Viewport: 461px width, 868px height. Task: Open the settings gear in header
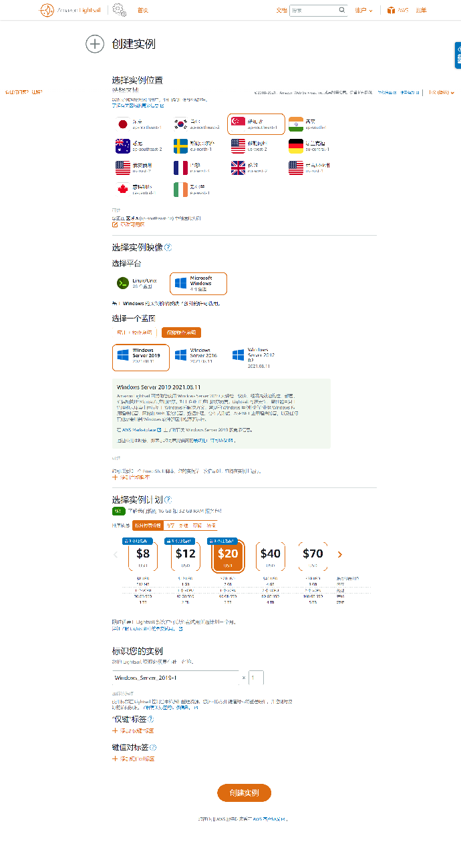[118, 10]
